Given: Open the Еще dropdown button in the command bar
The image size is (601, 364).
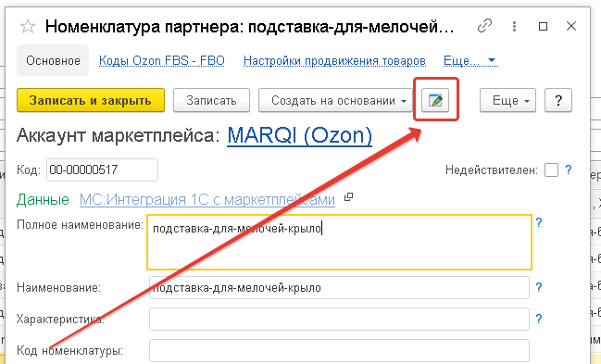Looking at the screenshot, I should point(507,100).
